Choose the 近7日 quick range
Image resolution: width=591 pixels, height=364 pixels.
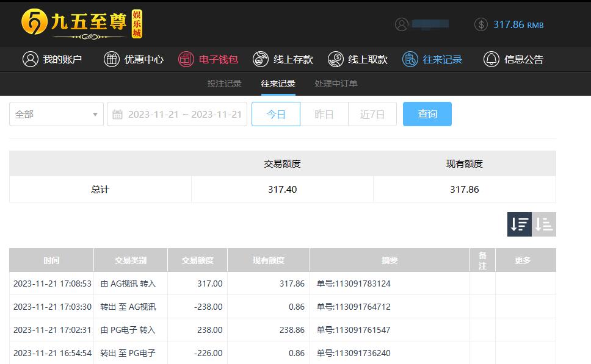click(x=372, y=114)
